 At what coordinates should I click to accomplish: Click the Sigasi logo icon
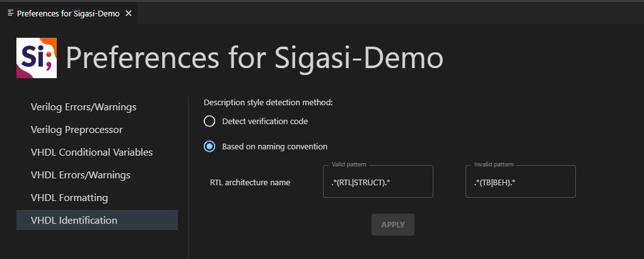pos(37,58)
